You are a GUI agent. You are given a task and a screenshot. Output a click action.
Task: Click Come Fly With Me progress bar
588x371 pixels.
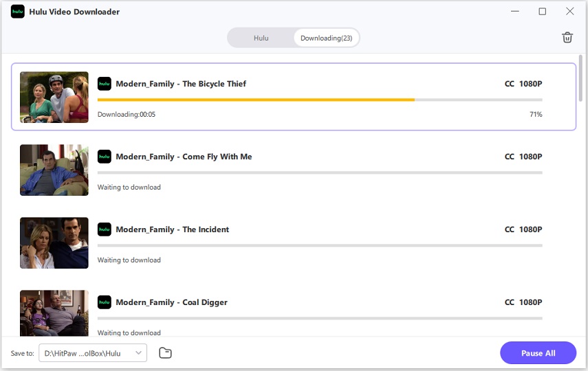(x=320, y=172)
